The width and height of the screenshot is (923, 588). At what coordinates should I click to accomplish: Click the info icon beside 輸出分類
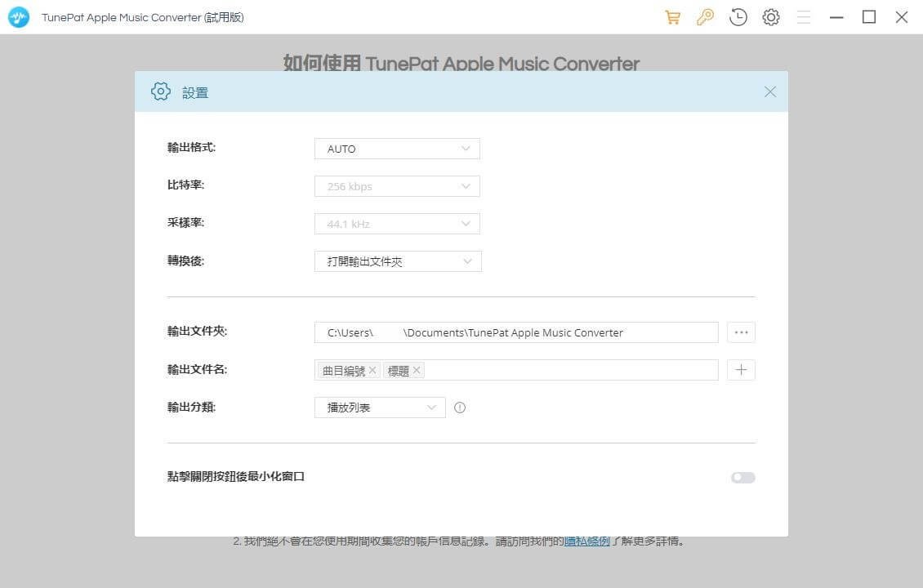coord(460,408)
